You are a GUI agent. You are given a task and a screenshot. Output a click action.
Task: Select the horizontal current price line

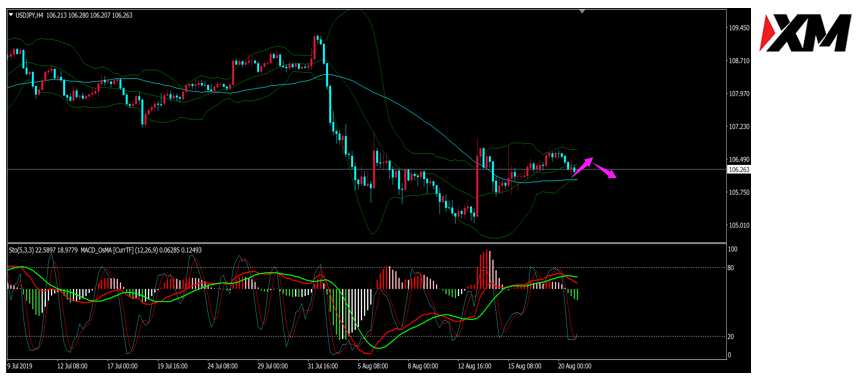pos(366,169)
